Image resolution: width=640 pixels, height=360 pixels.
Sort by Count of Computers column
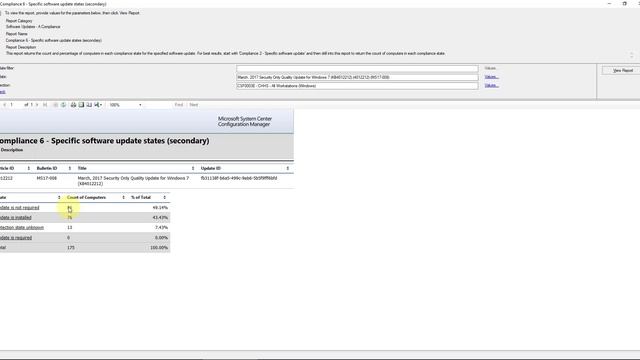pyautogui.click(x=124, y=198)
